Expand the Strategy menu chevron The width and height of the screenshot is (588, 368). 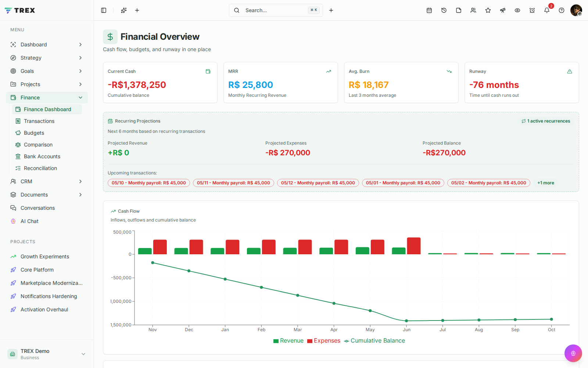pyautogui.click(x=80, y=58)
